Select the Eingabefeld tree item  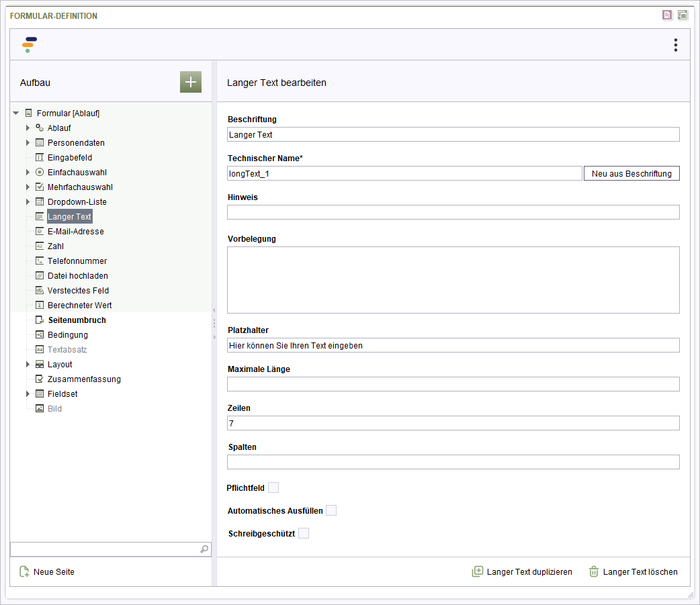pos(70,158)
